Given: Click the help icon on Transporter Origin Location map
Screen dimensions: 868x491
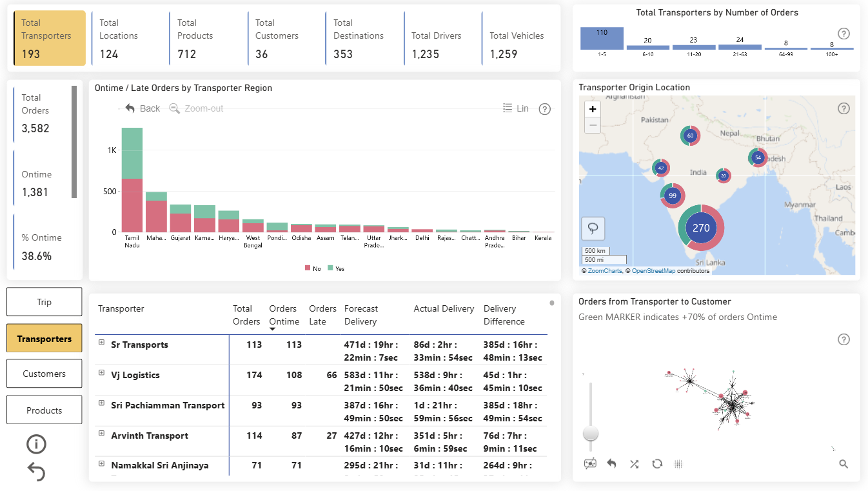Looking at the screenshot, I should click(x=843, y=108).
